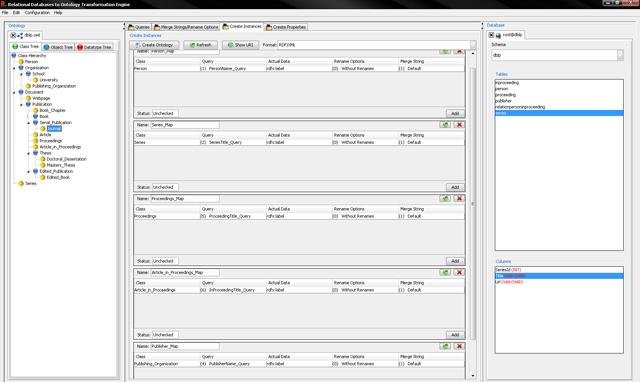Switch to the Object Tree tab
Image resolution: width=640 pixels, height=382 pixels.
(x=58, y=47)
